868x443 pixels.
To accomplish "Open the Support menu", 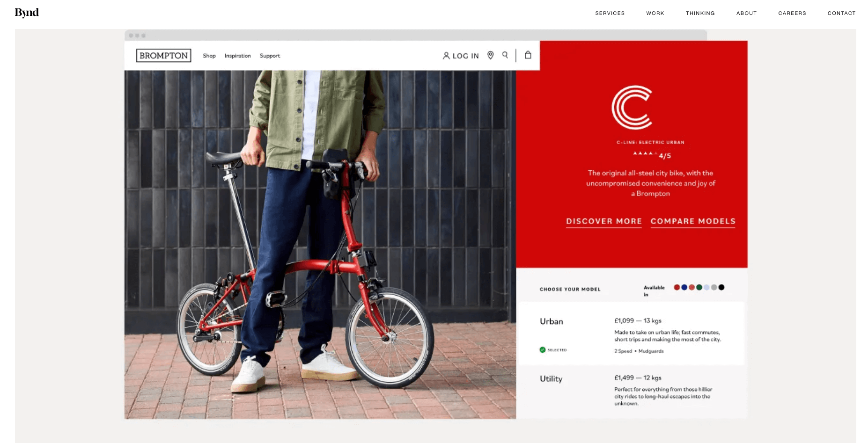I will click(270, 56).
